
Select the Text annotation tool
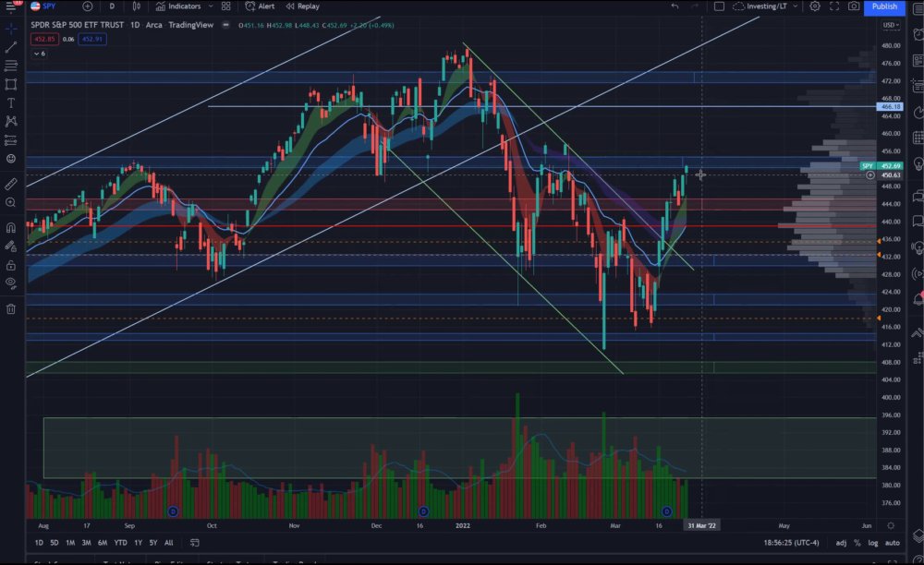pos(11,103)
